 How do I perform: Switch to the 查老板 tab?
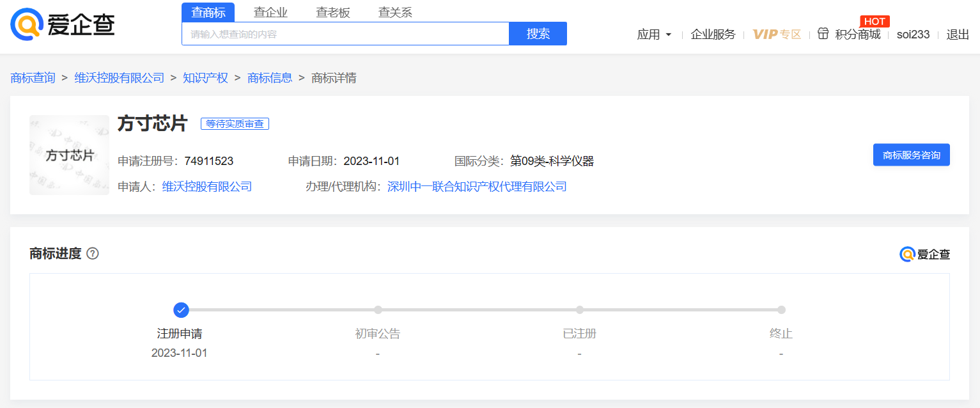tap(333, 12)
